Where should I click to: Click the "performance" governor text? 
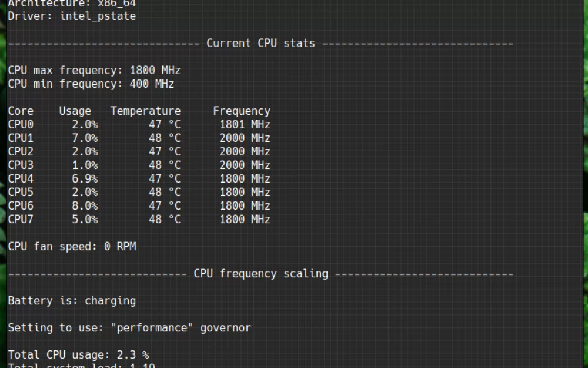(152, 328)
